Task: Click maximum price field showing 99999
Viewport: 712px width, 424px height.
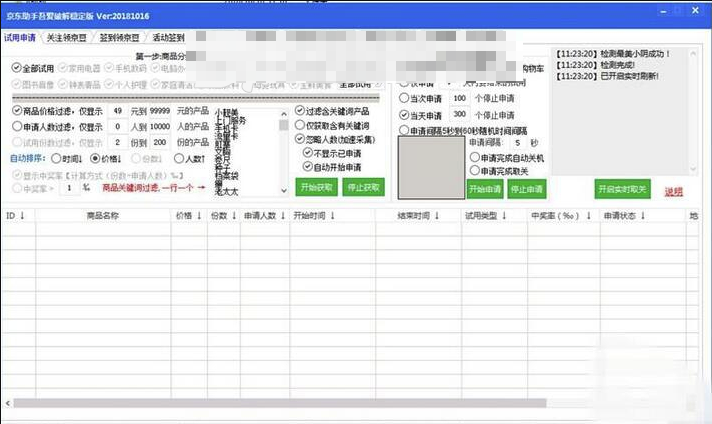Action: pos(160,111)
